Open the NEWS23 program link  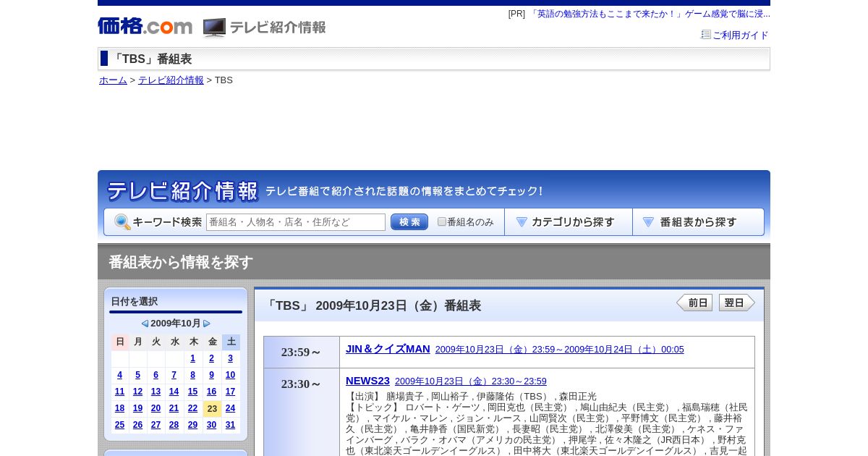point(367,381)
